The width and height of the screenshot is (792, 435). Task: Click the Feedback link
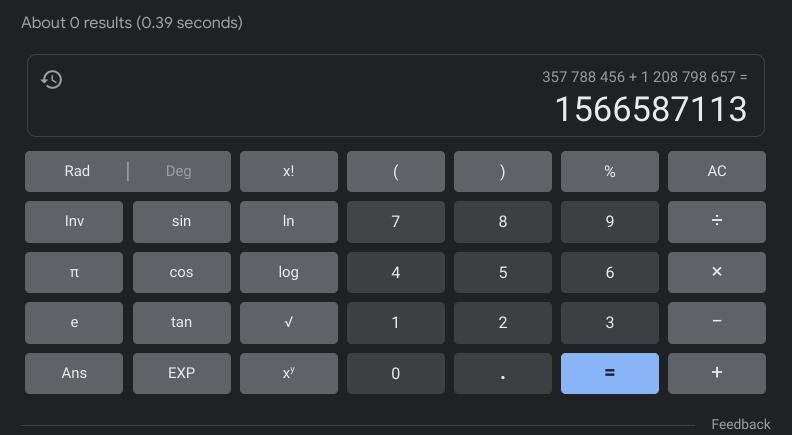741,424
